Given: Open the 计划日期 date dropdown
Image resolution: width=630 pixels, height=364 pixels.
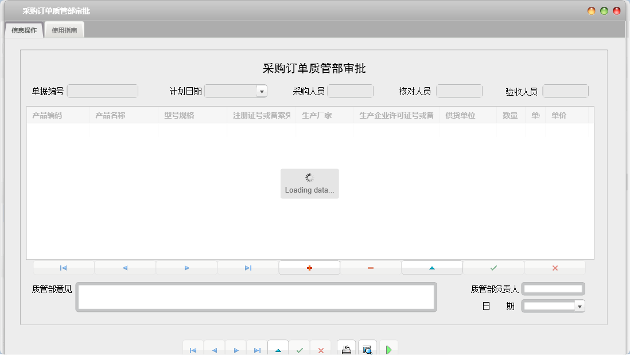Looking at the screenshot, I should (x=262, y=91).
